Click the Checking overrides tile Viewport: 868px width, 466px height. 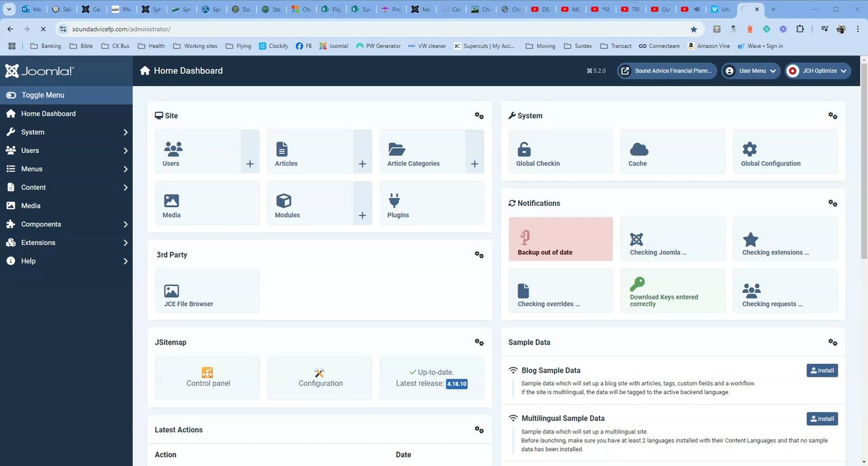click(561, 291)
